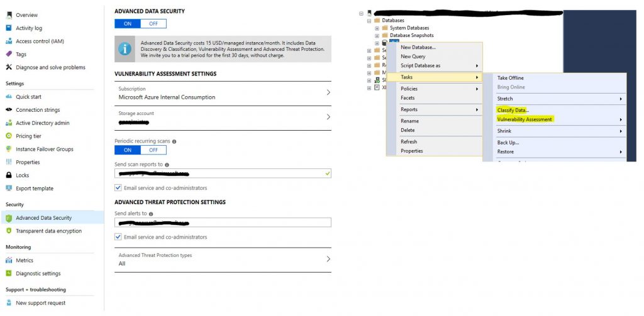Viewport: 644px width, 316px height.
Task: Click the Pricing tier icon
Action: pyautogui.click(x=9, y=136)
